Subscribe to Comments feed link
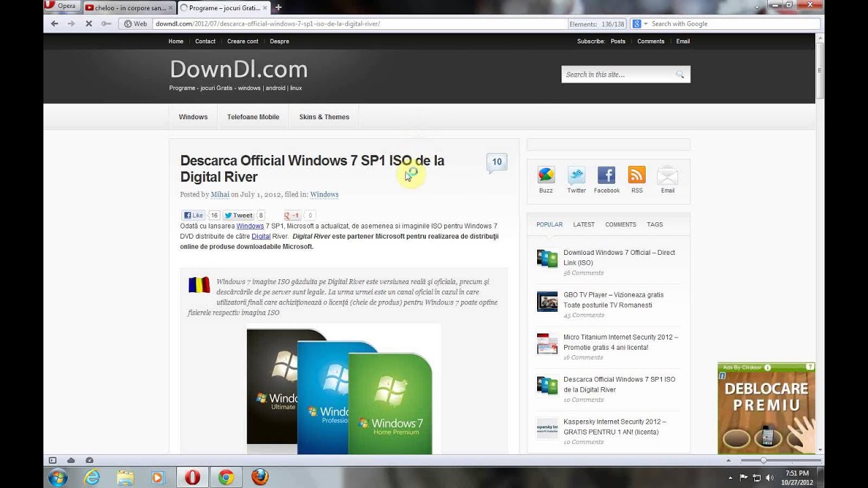The image size is (868, 488). pyautogui.click(x=651, y=41)
